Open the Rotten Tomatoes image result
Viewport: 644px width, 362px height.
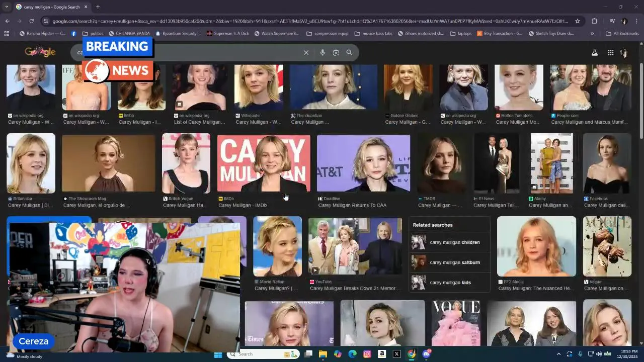519,87
